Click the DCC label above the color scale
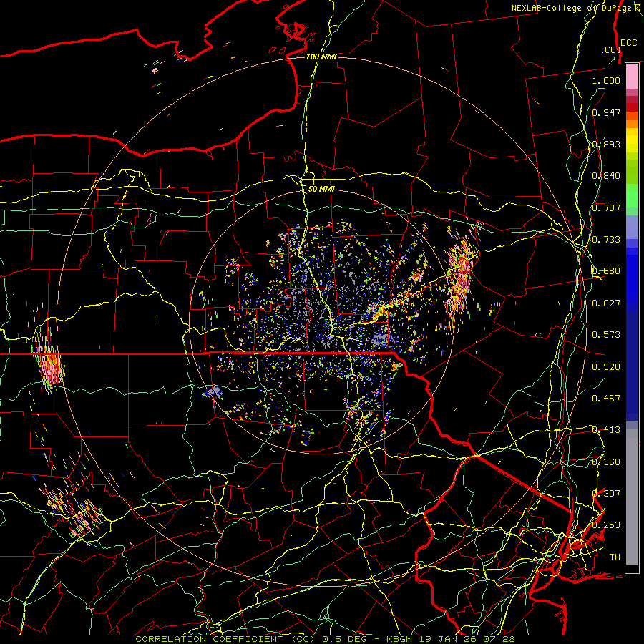 tap(628, 43)
